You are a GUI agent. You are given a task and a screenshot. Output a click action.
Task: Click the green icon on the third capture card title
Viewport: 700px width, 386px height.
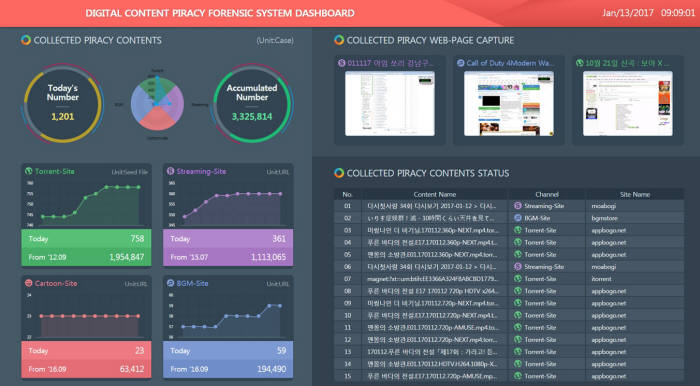coord(579,63)
